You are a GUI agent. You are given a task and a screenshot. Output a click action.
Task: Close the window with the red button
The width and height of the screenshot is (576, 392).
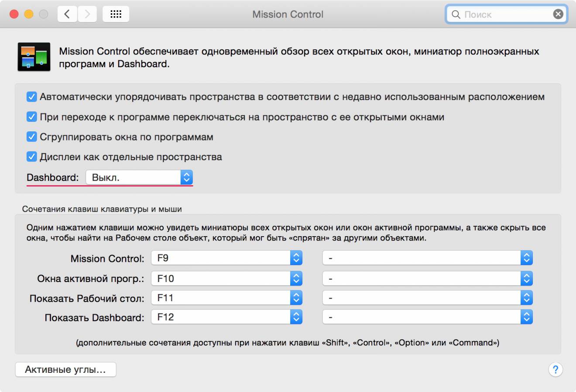[14, 14]
